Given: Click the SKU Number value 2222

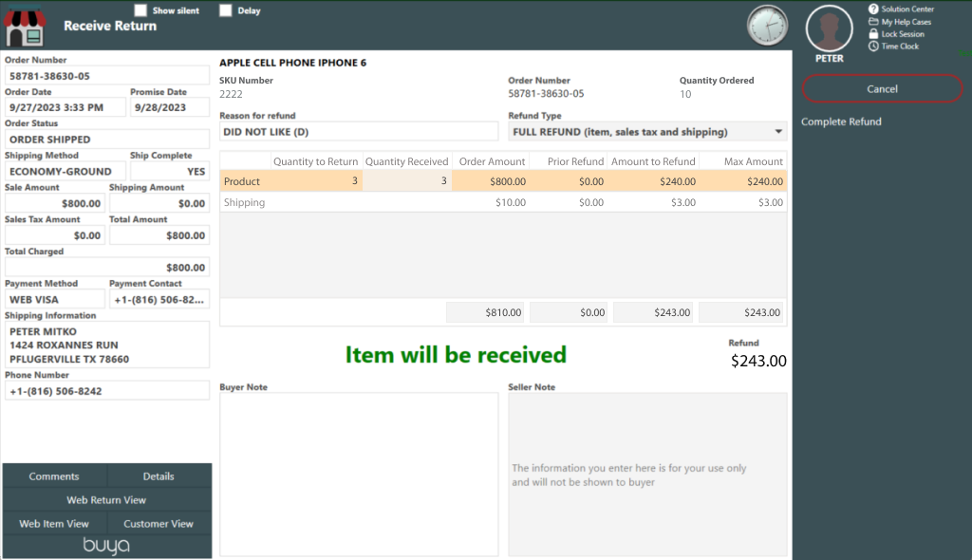Looking at the screenshot, I should (231, 94).
